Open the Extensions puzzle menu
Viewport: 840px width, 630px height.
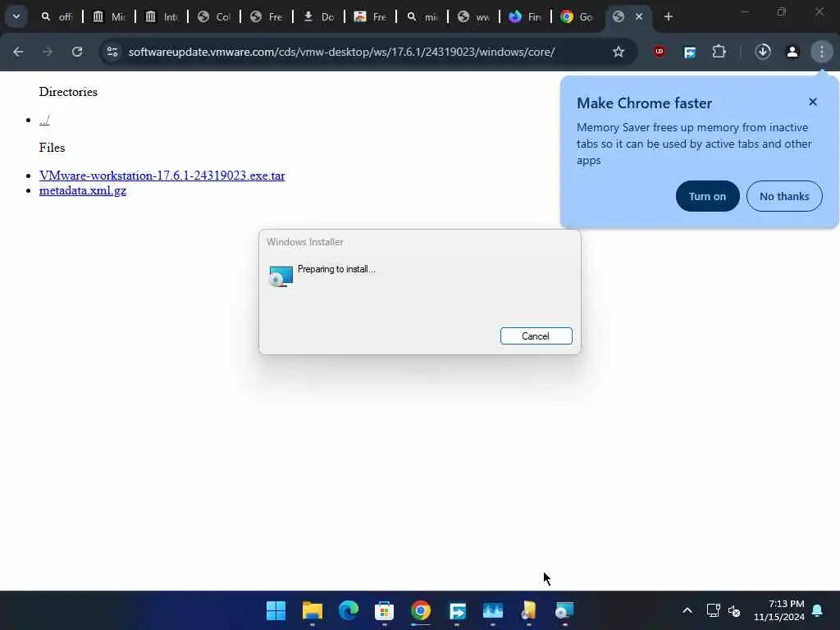719,52
